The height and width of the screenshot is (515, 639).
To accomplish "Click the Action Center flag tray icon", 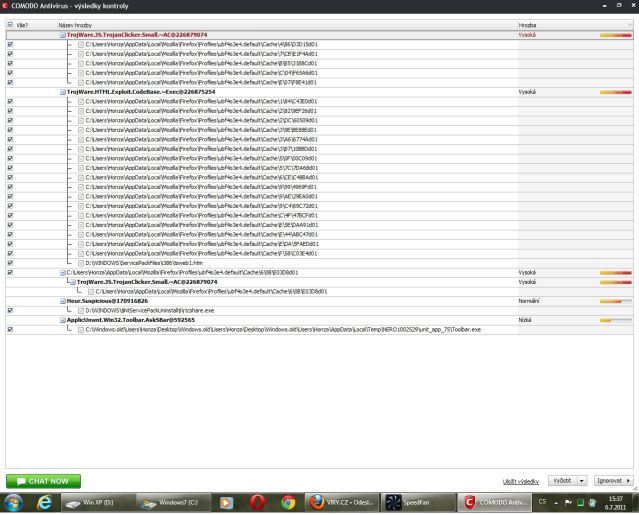I will pyautogui.click(x=568, y=503).
